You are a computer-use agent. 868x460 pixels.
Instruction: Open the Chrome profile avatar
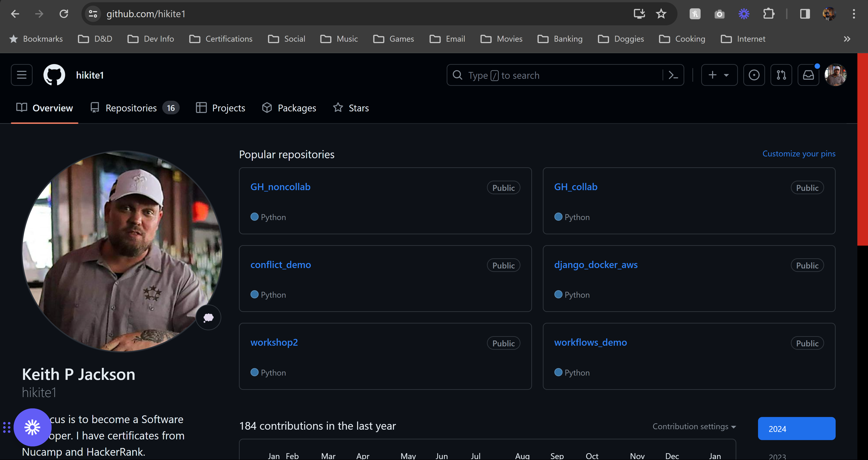[x=829, y=14]
